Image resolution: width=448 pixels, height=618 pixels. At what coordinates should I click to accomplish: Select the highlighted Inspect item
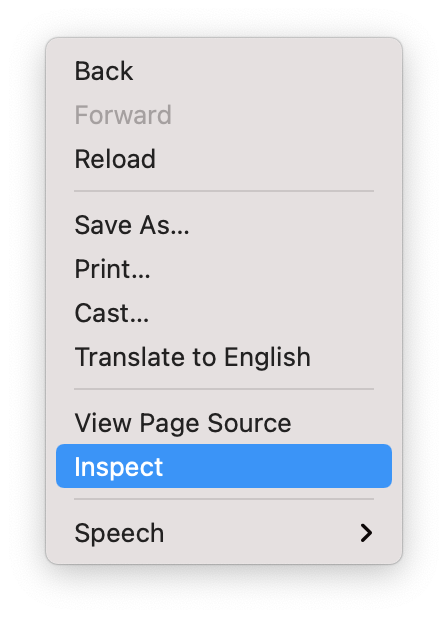point(224,466)
